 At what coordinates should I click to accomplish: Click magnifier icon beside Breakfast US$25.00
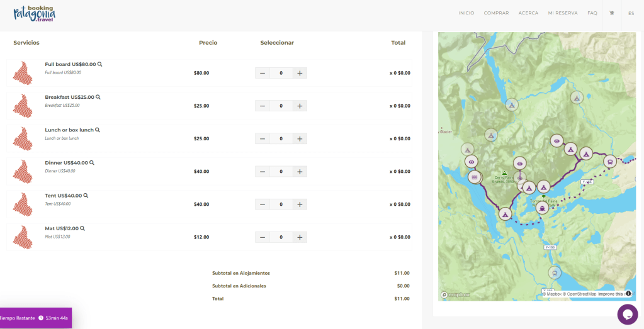(x=98, y=97)
